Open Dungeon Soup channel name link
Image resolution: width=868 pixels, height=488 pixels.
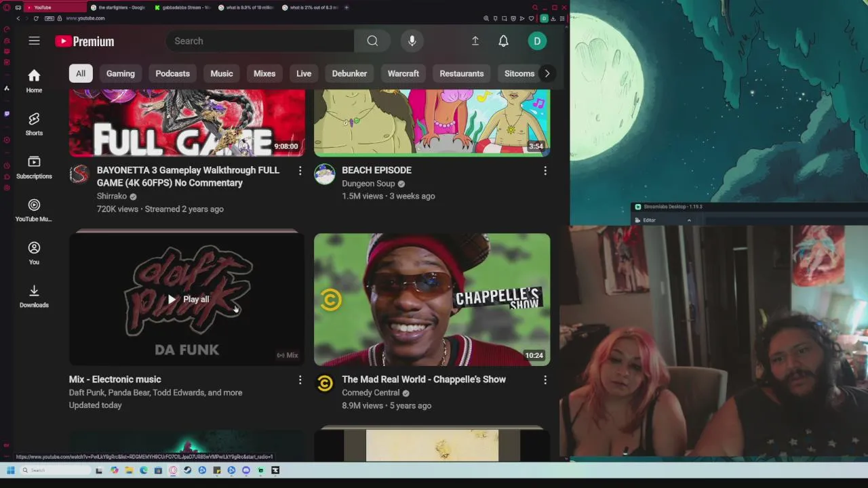(368, 183)
